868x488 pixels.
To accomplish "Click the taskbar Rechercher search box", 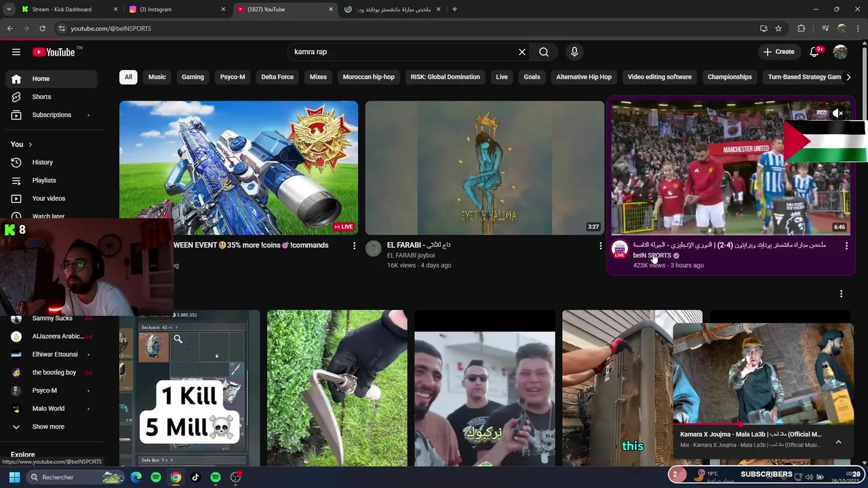I will 76,477.
